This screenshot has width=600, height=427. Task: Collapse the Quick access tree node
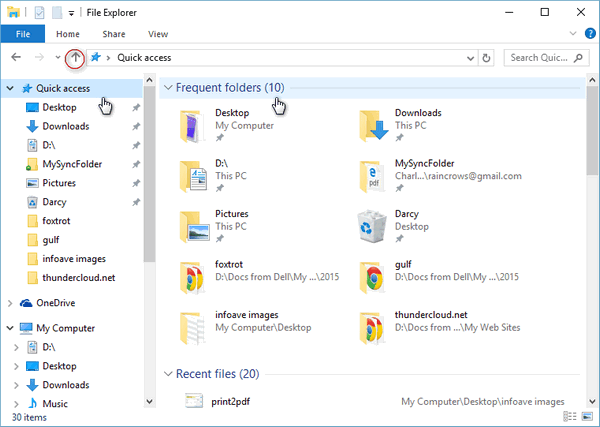click(10, 88)
